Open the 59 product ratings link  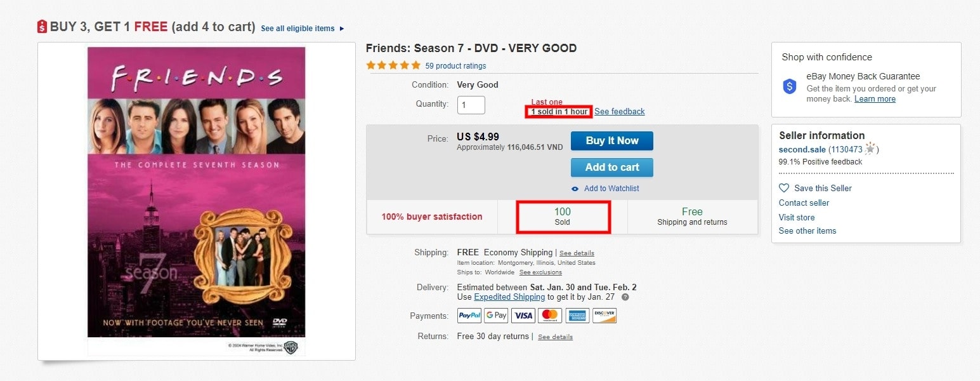click(455, 66)
